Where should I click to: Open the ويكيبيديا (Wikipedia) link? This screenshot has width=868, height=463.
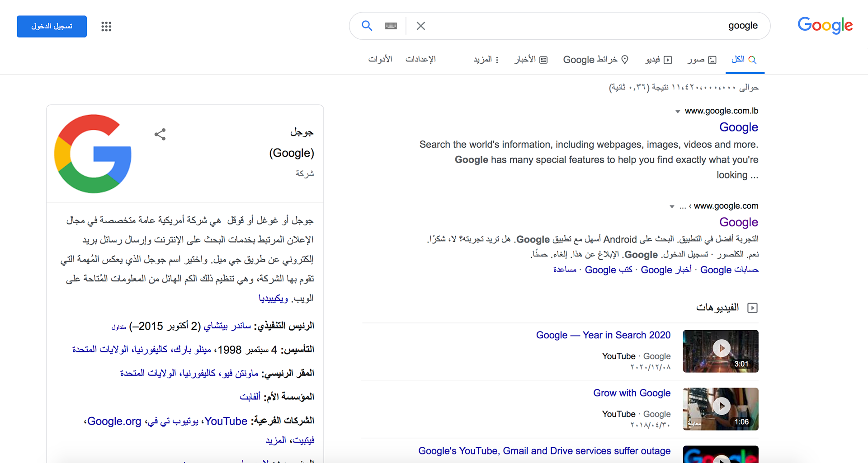tap(273, 299)
